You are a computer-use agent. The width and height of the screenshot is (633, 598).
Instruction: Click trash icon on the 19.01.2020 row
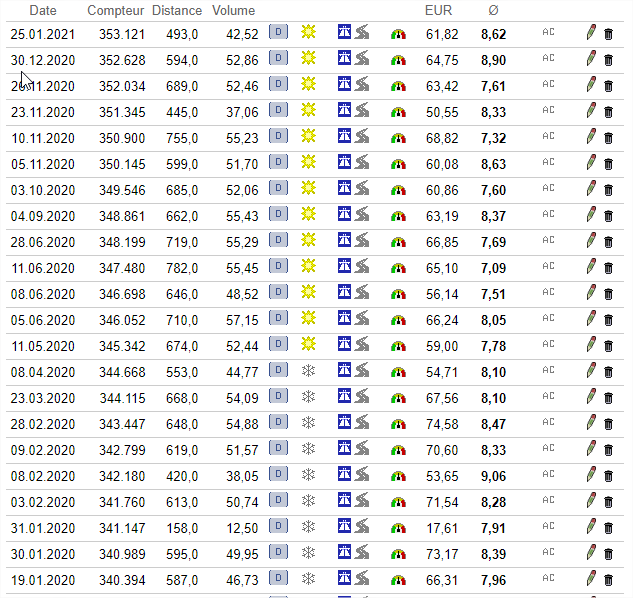point(608,579)
